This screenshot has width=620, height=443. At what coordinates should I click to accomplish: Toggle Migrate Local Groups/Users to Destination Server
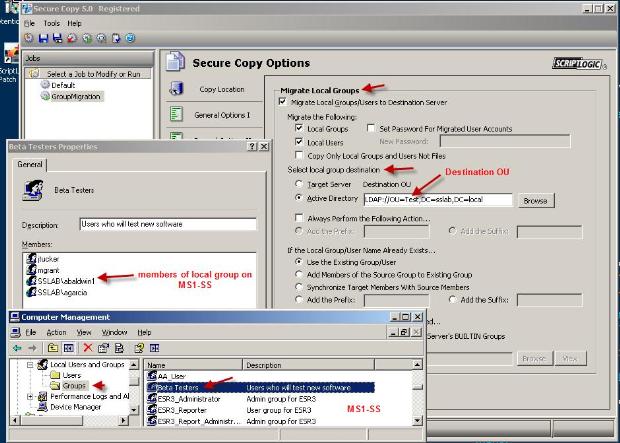tap(283, 102)
